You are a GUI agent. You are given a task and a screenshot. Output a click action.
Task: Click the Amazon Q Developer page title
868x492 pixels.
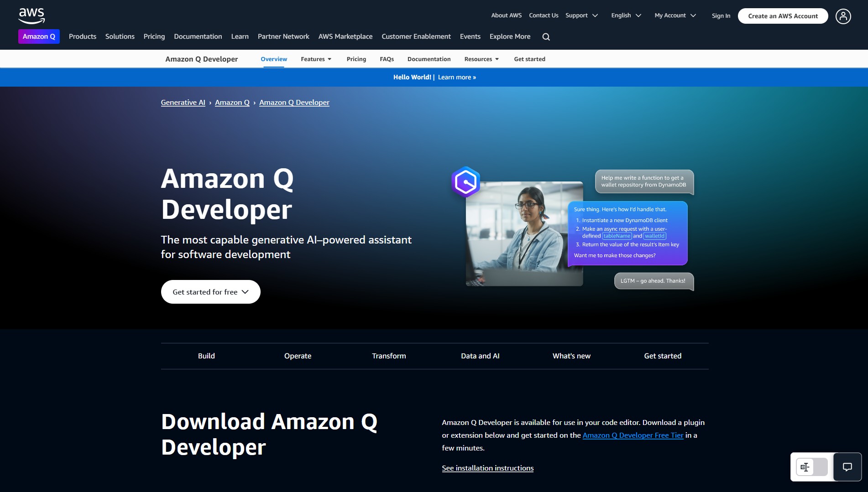tap(227, 194)
